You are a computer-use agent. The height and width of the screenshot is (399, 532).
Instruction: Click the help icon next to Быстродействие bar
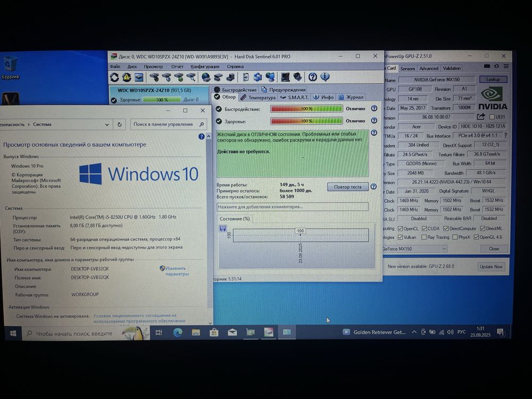click(x=374, y=109)
